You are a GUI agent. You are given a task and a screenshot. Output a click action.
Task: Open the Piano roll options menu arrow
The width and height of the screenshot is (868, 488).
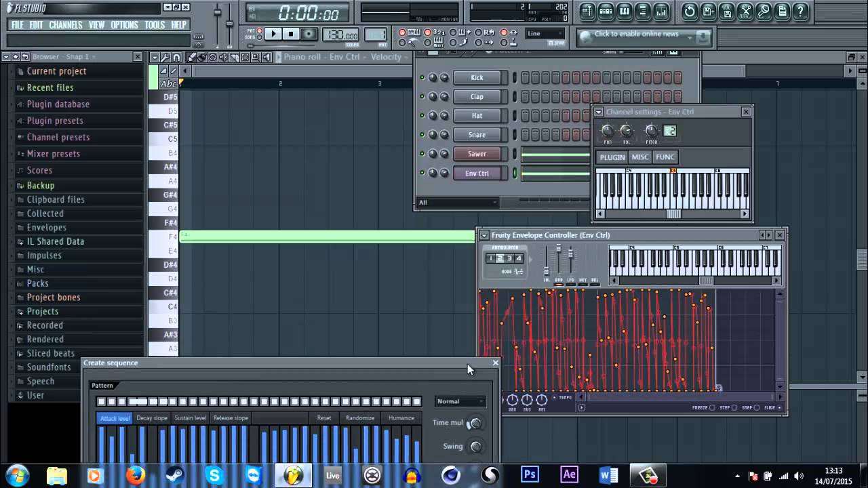[x=155, y=57]
